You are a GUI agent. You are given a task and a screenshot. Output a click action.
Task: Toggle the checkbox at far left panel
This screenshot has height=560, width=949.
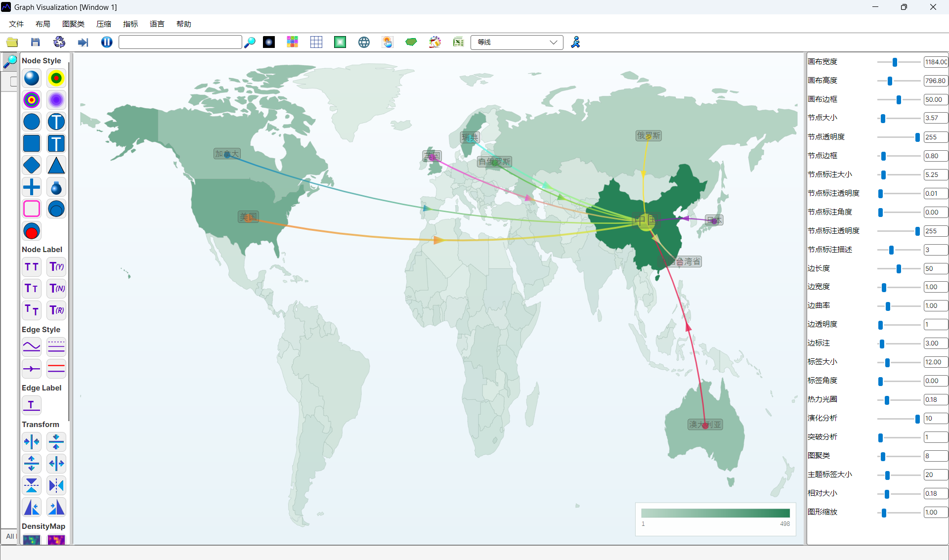(x=13, y=82)
